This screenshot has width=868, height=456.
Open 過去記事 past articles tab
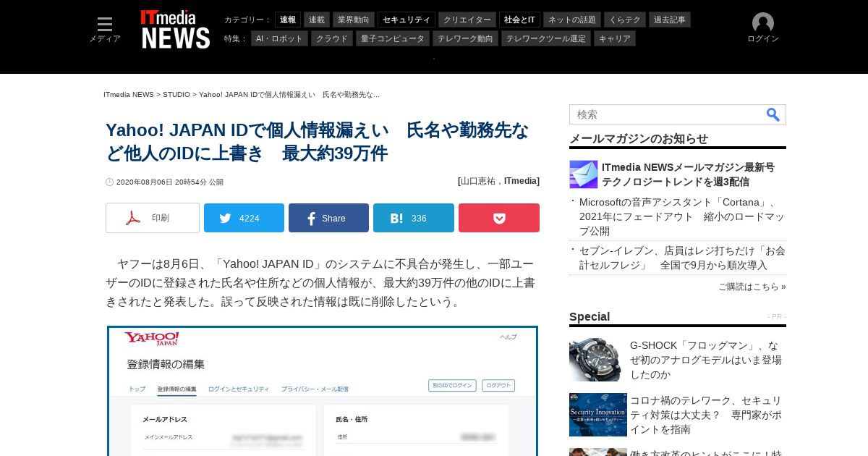coord(670,20)
